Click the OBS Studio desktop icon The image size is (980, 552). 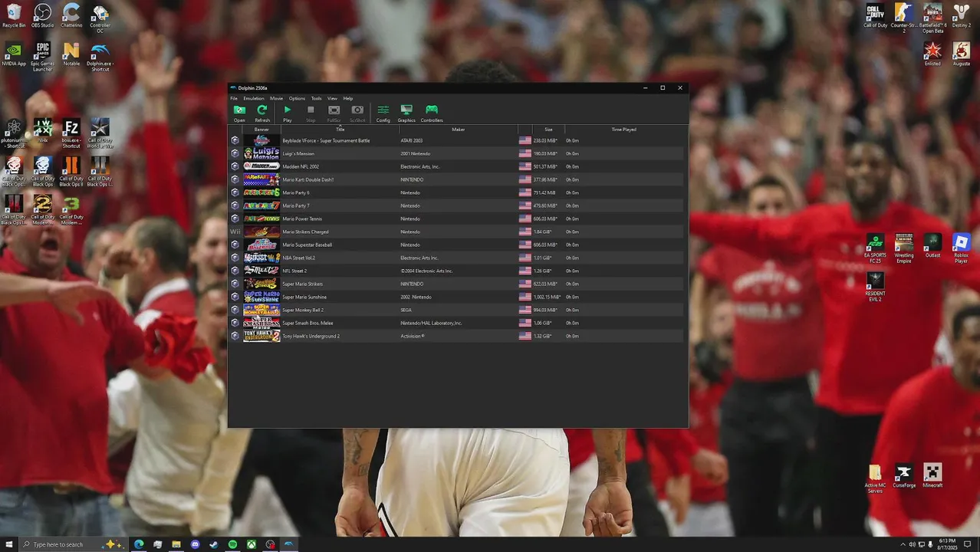pyautogui.click(x=42, y=16)
